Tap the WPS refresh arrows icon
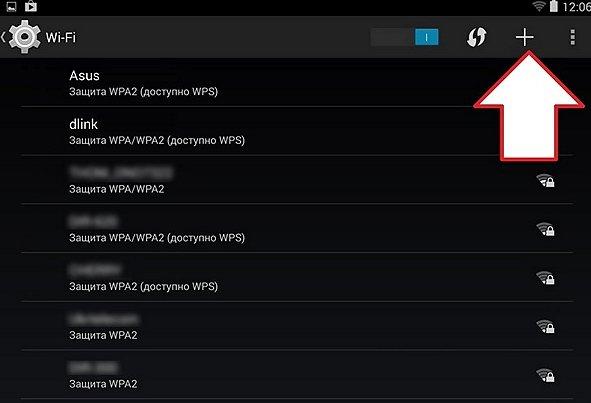The image size is (591, 403). point(476,37)
